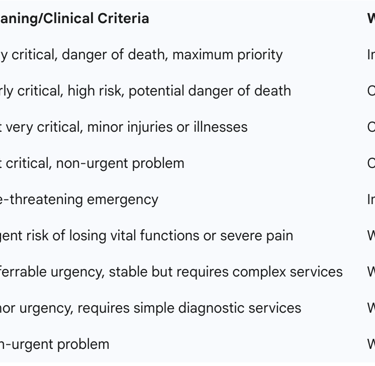
Task: Click 'stable but requires complex services' cell
Action: [x=171, y=272]
